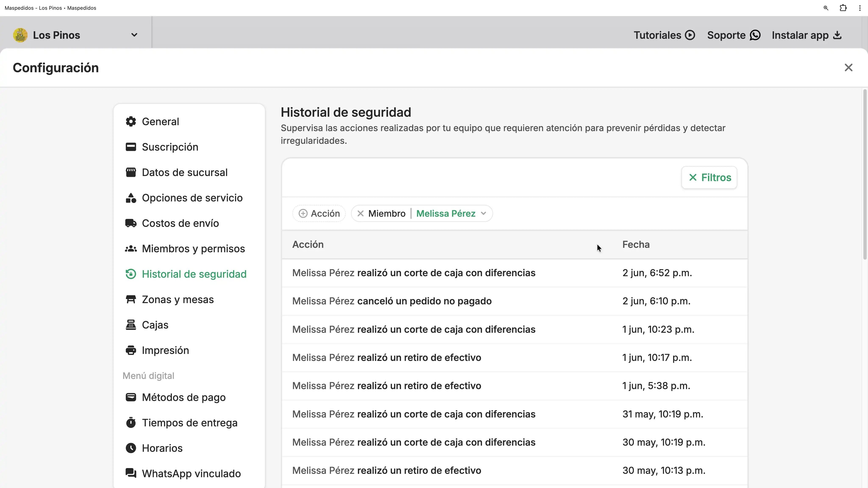Go to Métodos de pago
The image size is (868, 488).
[x=189, y=397]
